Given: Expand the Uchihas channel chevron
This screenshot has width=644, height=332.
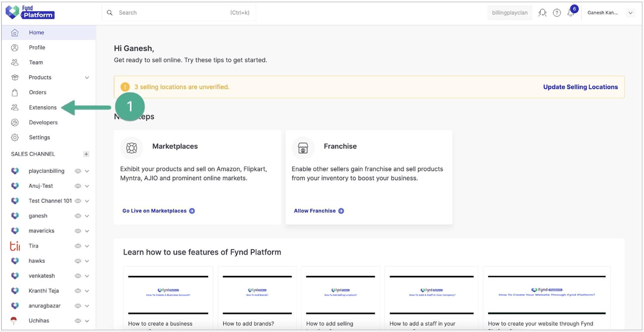Looking at the screenshot, I should click(x=87, y=321).
